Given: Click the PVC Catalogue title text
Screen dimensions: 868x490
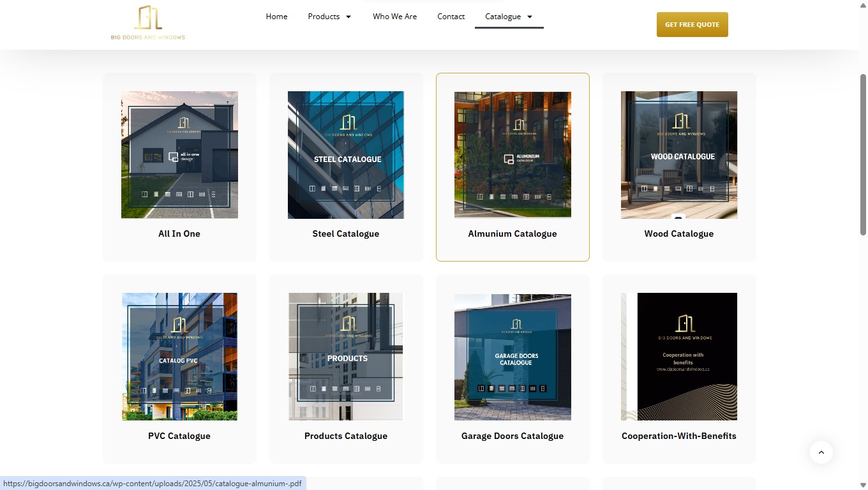Looking at the screenshot, I should pos(179,436).
